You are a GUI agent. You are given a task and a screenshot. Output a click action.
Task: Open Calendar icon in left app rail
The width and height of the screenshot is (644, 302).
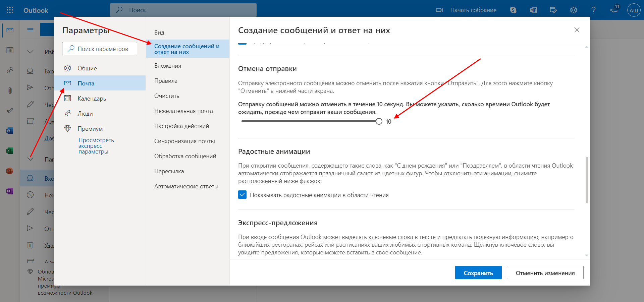tap(10, 50)
